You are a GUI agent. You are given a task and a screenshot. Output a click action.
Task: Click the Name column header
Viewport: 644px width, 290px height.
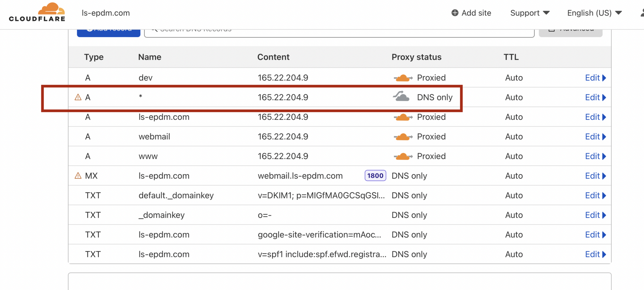point(150,57)
